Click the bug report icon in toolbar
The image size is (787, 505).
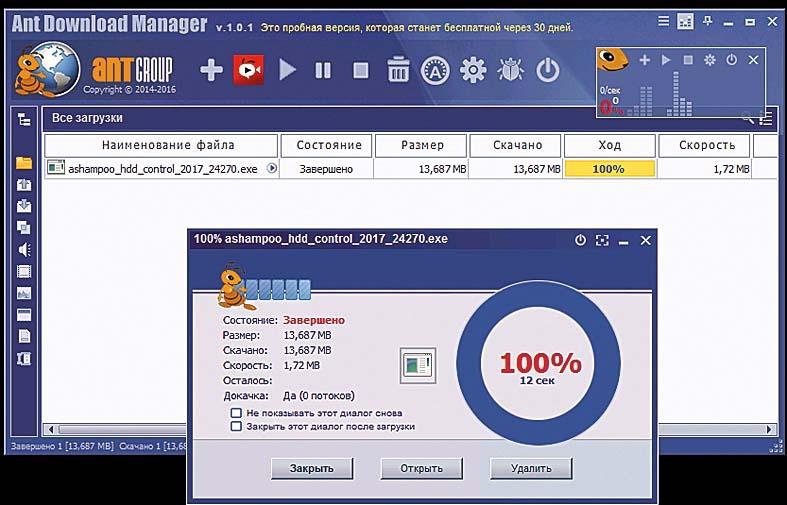[x=510, y=70]
